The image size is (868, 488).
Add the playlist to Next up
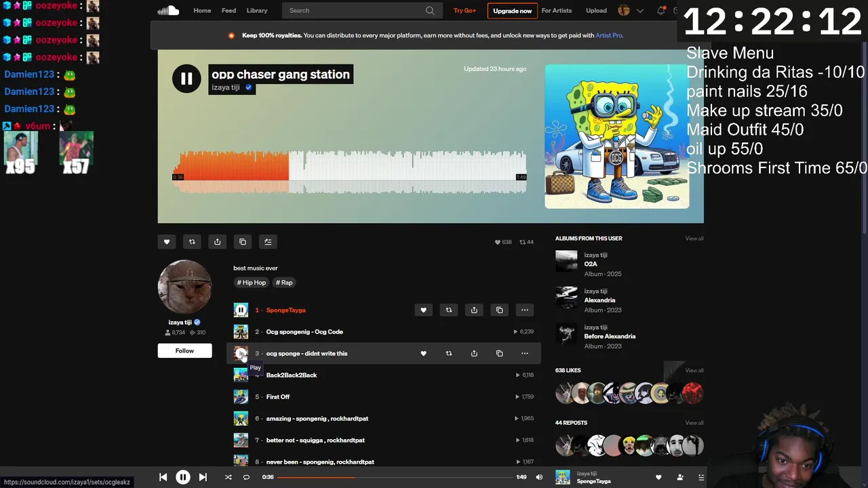point(268,242)
